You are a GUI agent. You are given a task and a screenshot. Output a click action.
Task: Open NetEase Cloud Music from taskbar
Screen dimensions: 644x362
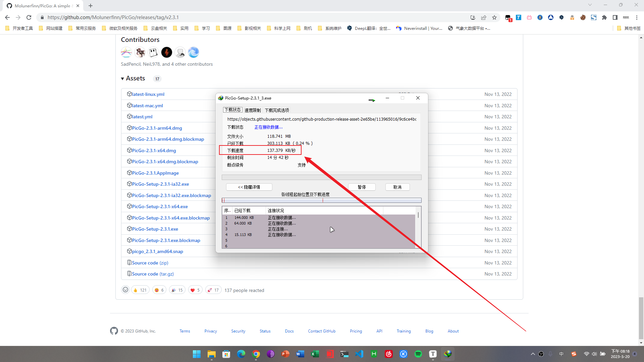[389, 354]
